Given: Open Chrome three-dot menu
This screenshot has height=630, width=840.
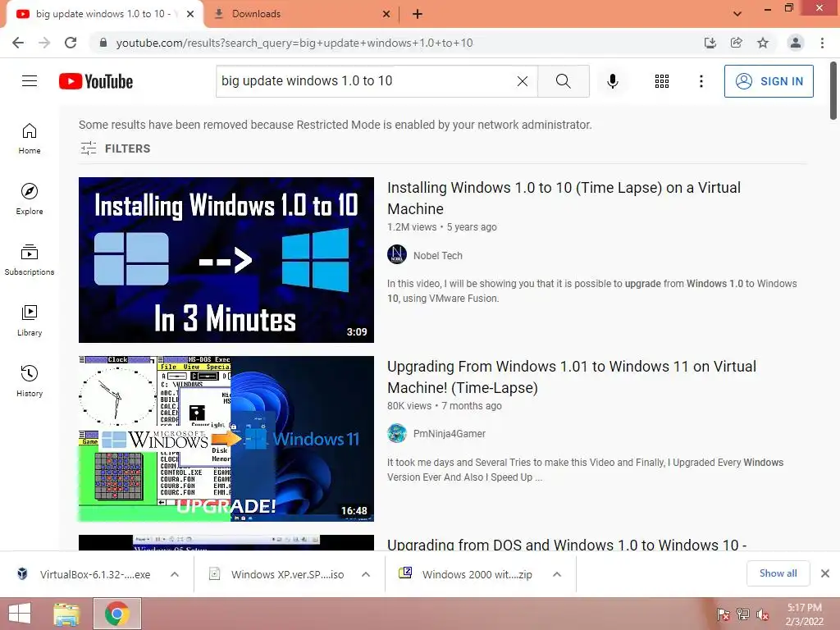Looking at the screenshot, I should pos(822,43).
